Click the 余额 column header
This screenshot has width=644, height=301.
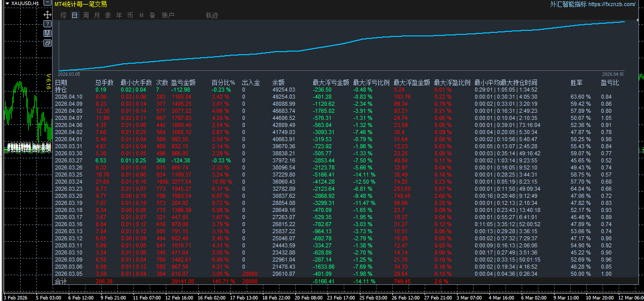coord(278,82)
